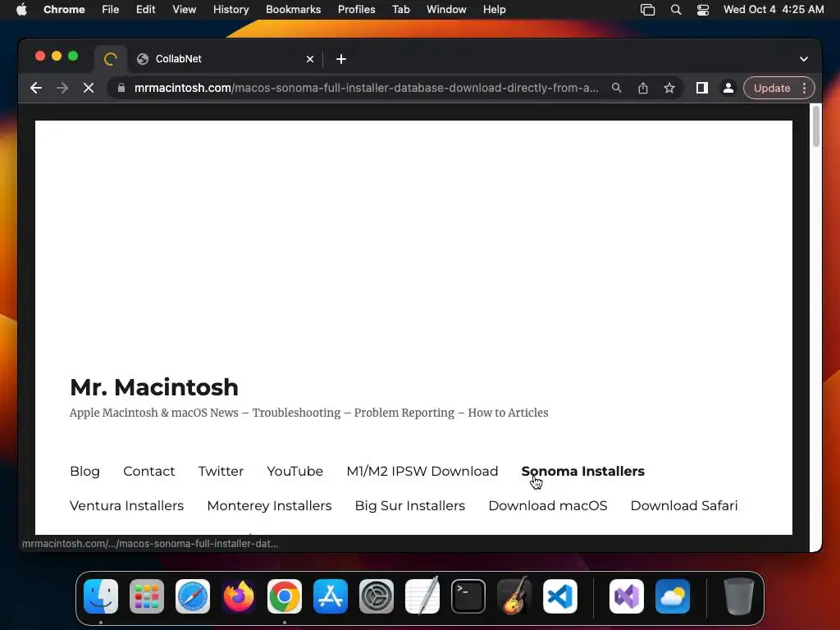Open the Apple menu

[21, 10]
